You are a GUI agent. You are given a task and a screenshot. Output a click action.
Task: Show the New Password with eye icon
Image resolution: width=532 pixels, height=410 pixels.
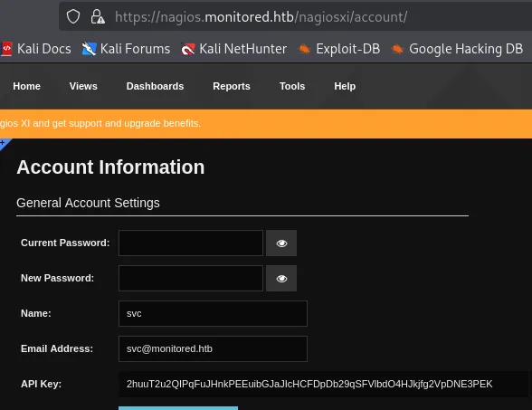(x=281, y=279)
